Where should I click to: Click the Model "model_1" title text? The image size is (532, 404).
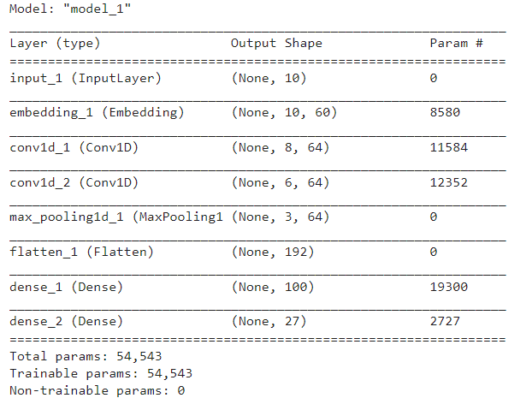70,9
